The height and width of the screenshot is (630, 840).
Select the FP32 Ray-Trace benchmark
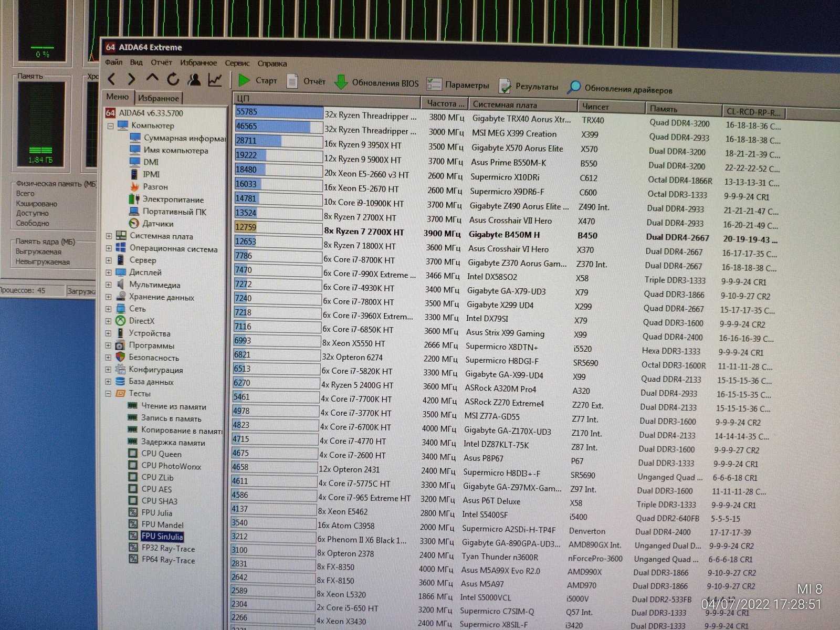click(x=162, y=548)
